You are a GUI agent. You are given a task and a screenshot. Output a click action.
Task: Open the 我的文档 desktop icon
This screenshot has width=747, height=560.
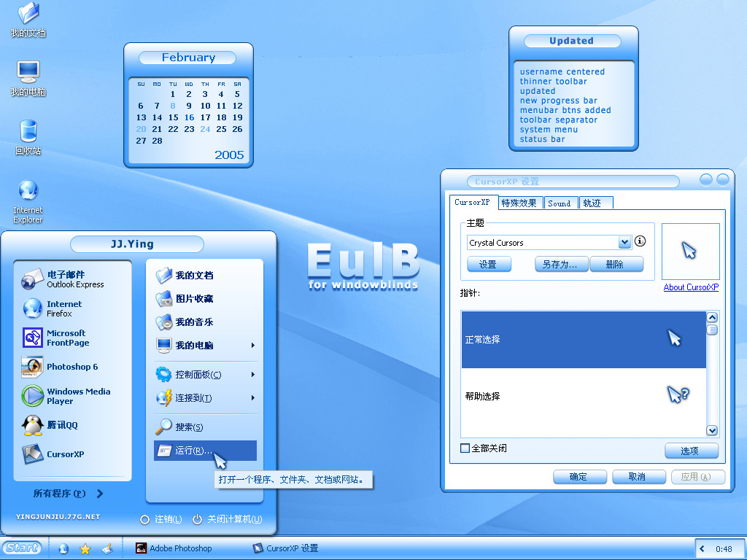(x=28, y=19)
